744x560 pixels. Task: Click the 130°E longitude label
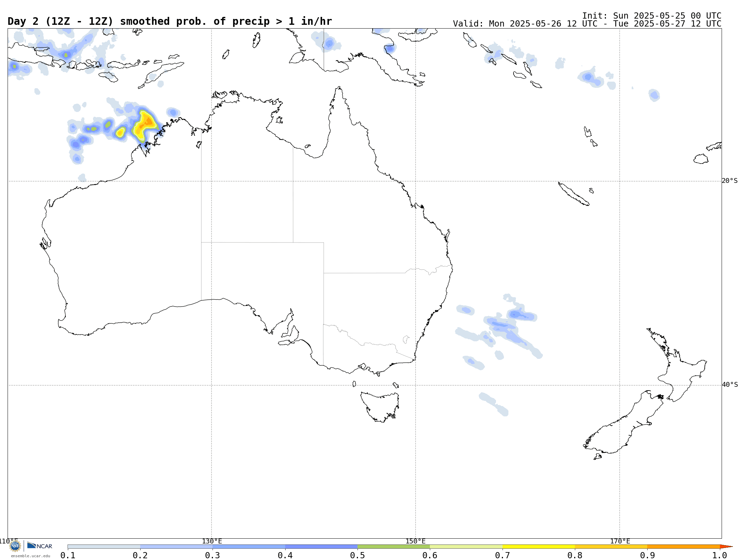pos(212,541)
